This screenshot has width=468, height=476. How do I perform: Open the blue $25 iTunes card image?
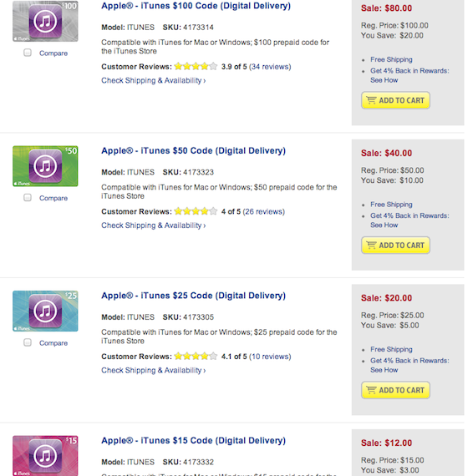coord(45,311)
